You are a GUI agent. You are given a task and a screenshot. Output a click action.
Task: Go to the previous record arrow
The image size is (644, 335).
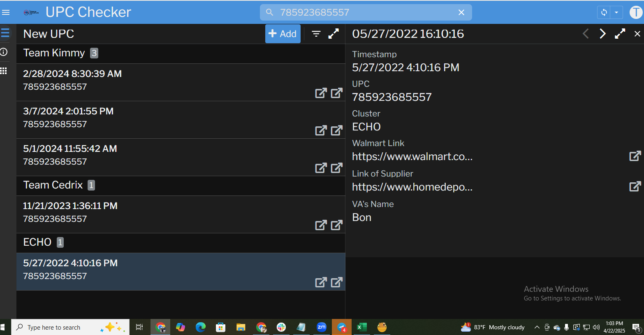pyautogui.click(x=586, y=34)
